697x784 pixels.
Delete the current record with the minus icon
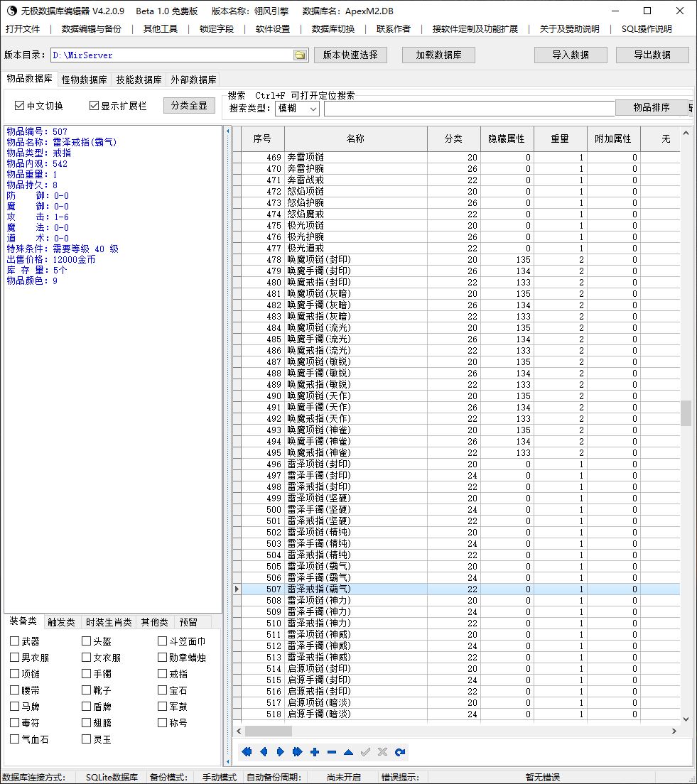tap(332, 751)
